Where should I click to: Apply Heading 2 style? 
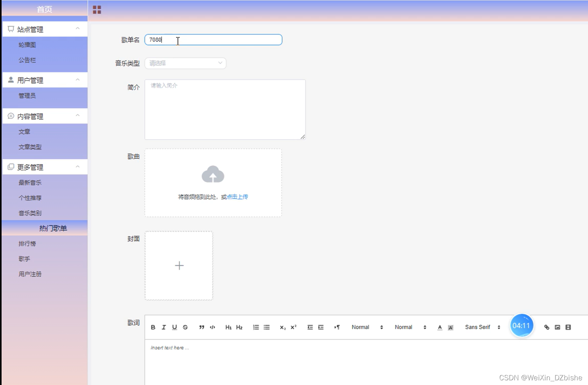coord(239,327)
